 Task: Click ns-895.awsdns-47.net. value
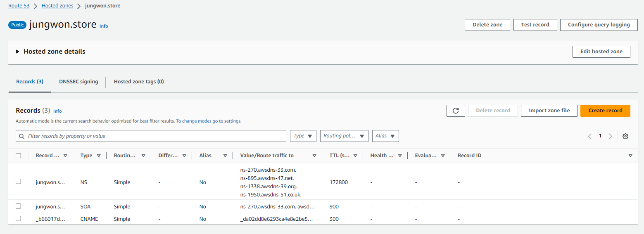tap(267, 178)
